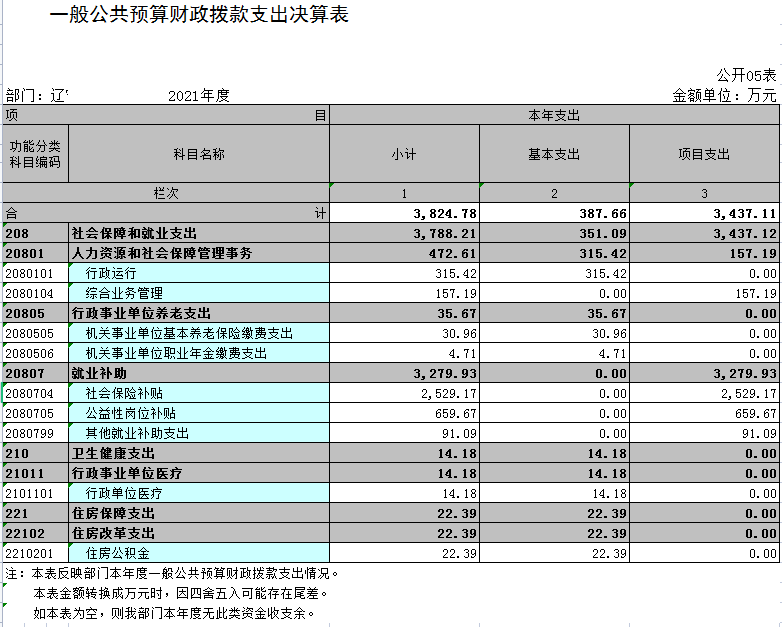Select total value 3,824.78
This screenshot has width=782, height=627.
point(404,213)
